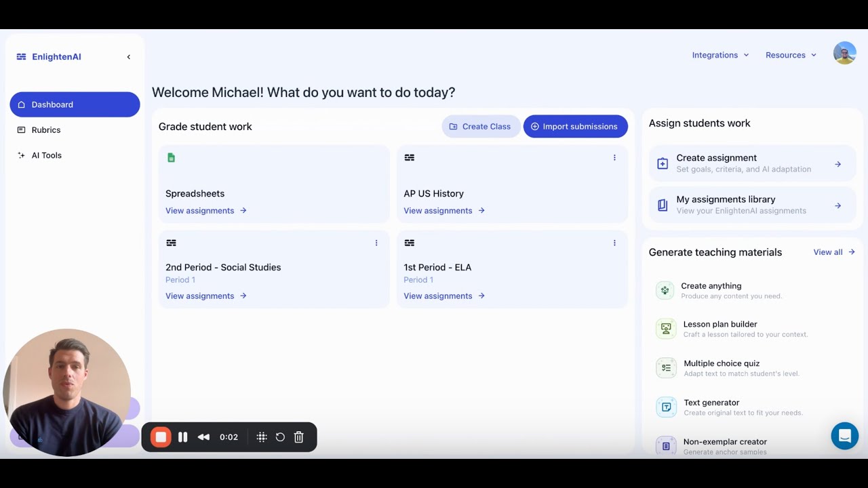
Task: Rewind the recording
Action: click(x=203, y=437)
